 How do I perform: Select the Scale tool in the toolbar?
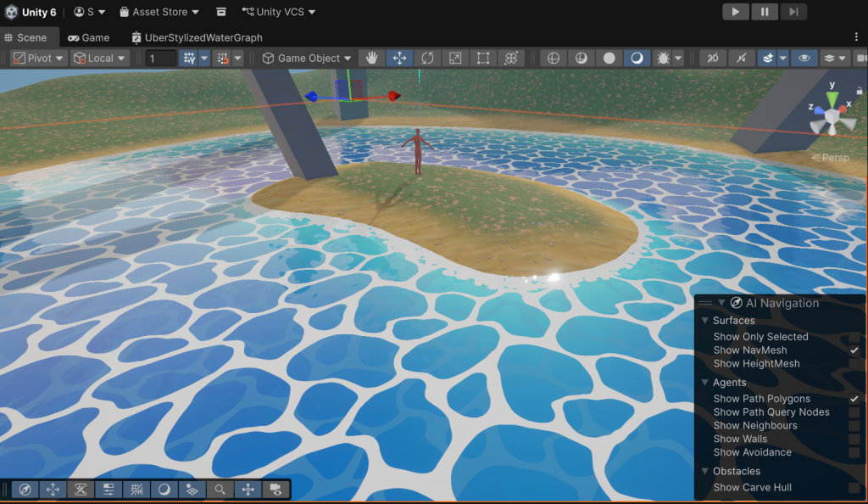click(x=455, y=59)
